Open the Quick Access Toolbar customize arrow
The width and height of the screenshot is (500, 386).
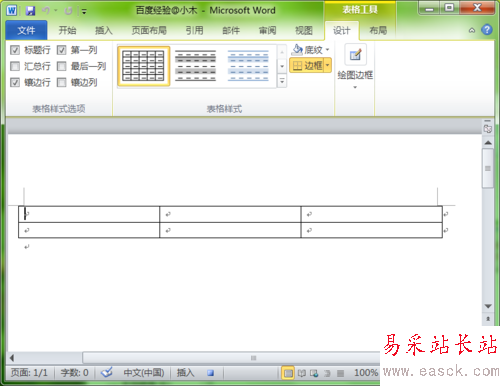pyautogui.click(x=84, y=12)
